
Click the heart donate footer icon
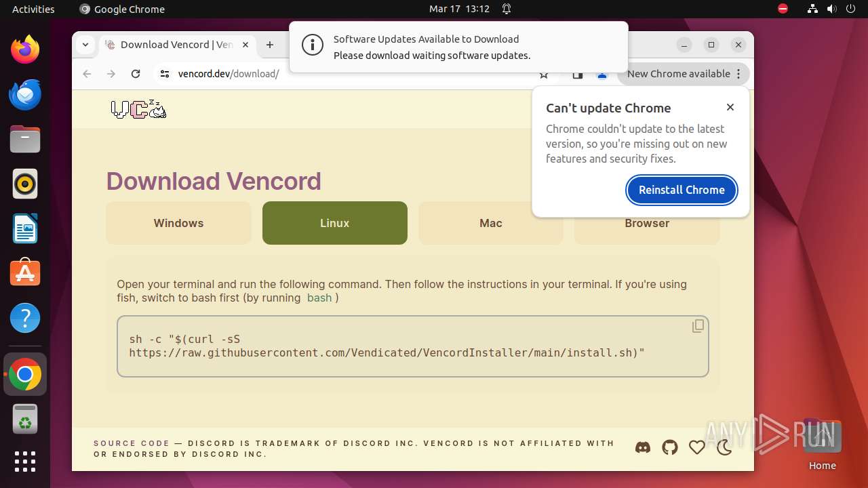pos(697,447)
